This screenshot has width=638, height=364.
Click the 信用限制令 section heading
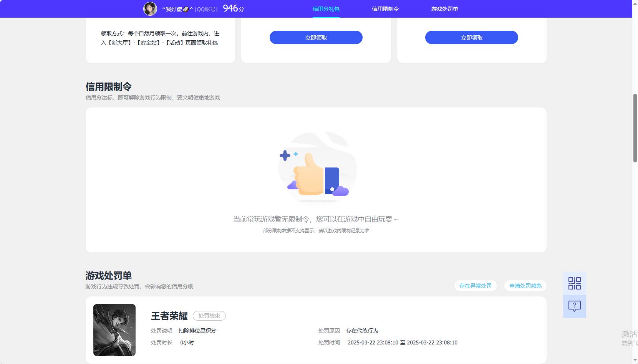click(109, 87)
